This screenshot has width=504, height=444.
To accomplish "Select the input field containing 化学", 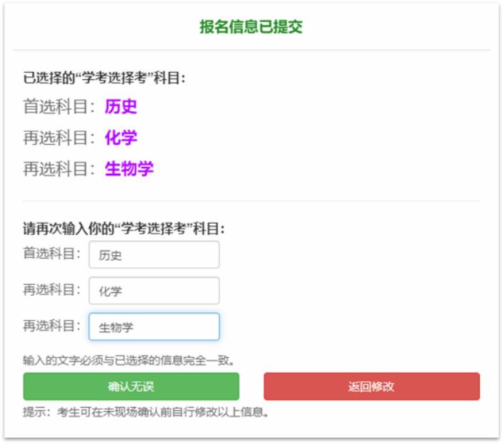I will coord(154,291).
